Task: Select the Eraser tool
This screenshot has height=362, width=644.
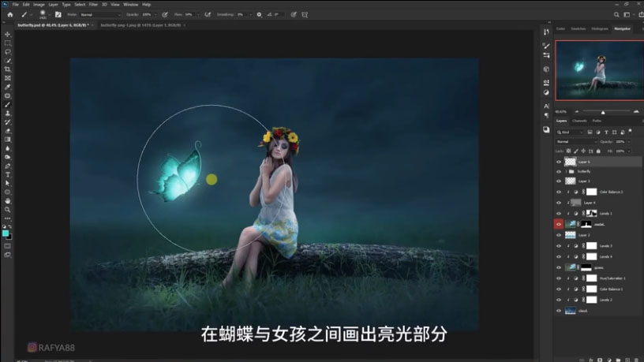Action: click(x=7, y=131)
